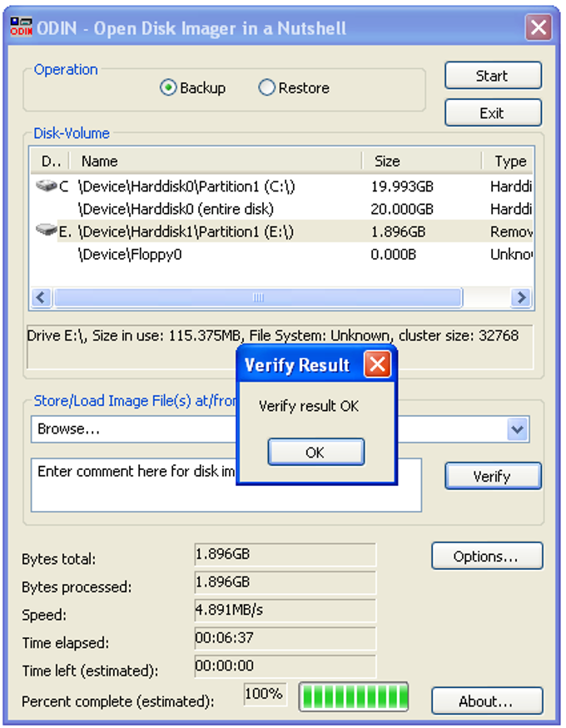Viewport: 566px width, 728px height.
Task: Open the Options dialog button
Action: [x=487, y=556]
